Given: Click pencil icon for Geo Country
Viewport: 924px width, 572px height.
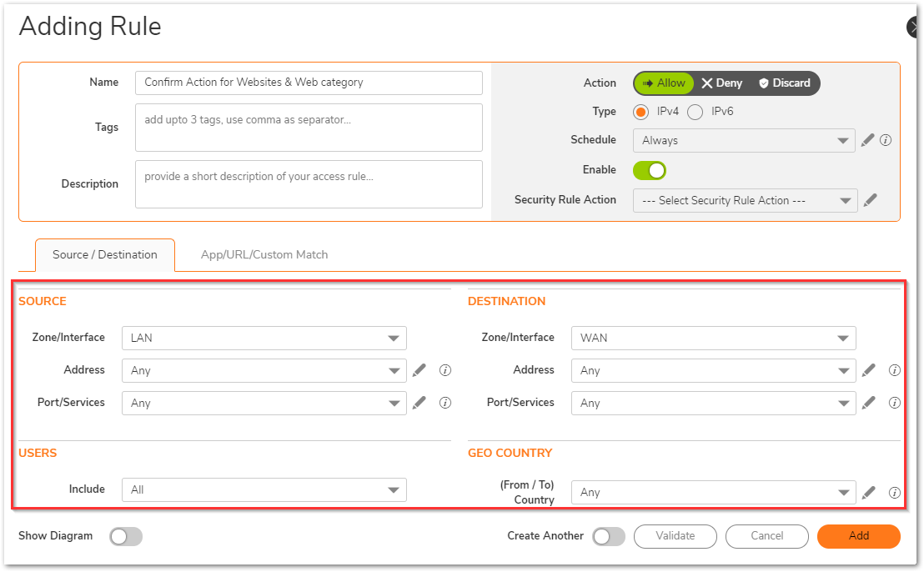Looking at the screenshot, I should [869, 493].
